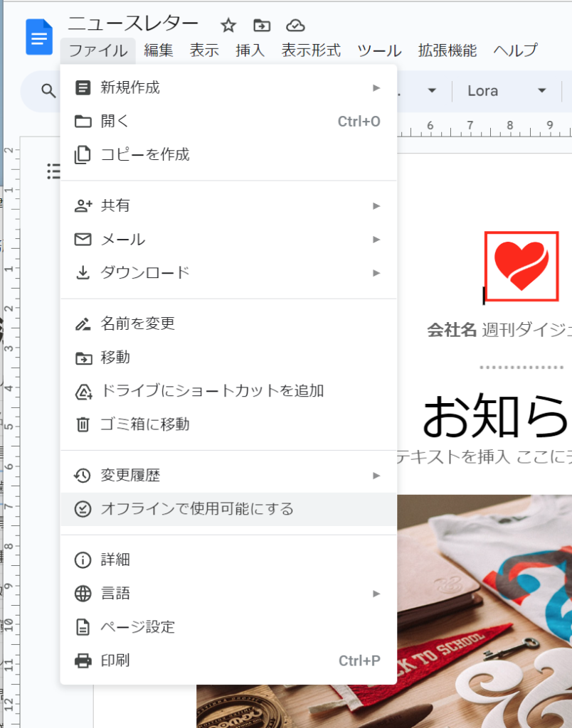Open the 挿入 menu
The image size is (572, 728).
(250, 50)
